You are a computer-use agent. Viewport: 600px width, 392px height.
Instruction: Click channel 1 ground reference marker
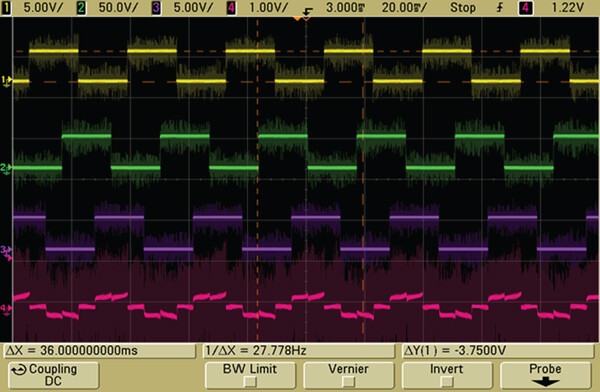6,80
